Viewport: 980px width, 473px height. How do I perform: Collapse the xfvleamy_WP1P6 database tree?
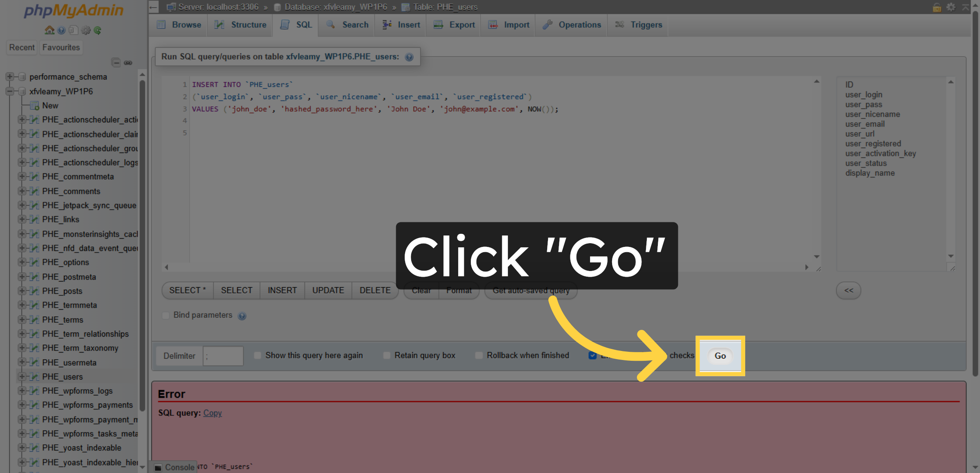point(10,91)
